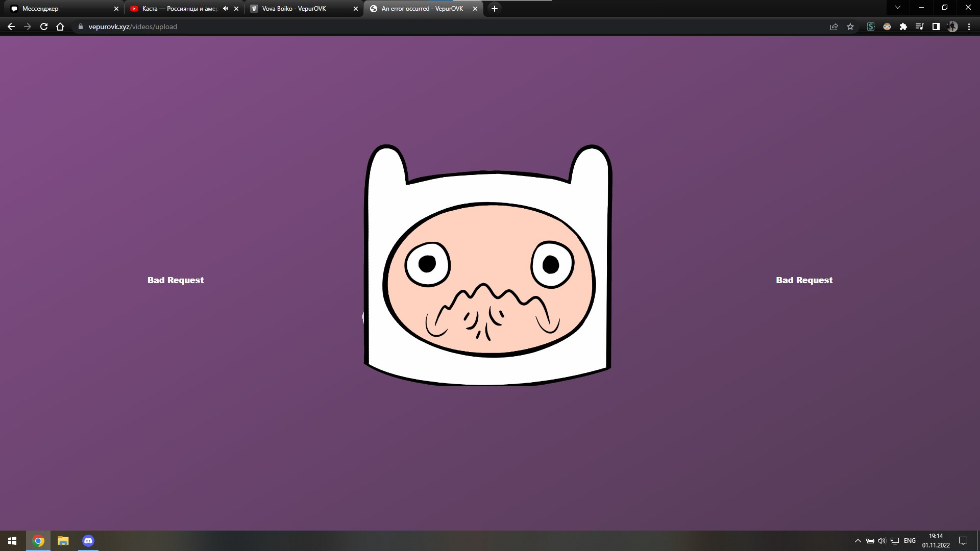Screen dimensions: 980x551
Task: Open network settings from the tray
Action: [x=895, y=541]
